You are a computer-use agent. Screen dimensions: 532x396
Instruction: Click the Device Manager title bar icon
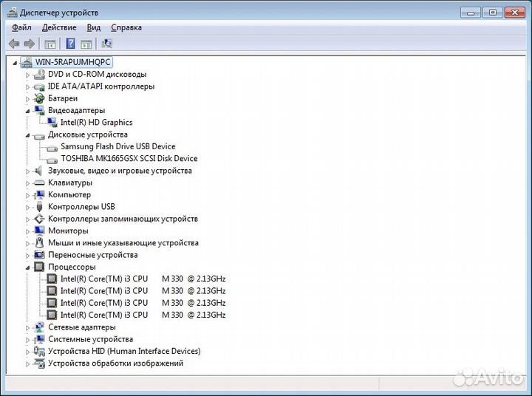(x=13, y=13)
